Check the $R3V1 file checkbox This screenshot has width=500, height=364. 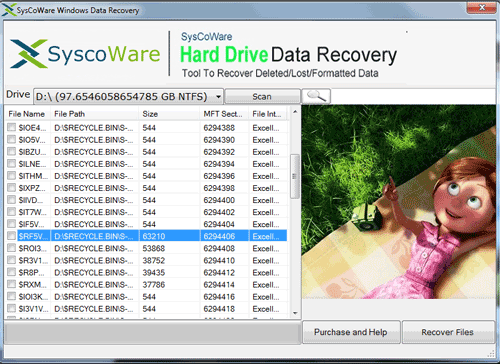(11, 260)
